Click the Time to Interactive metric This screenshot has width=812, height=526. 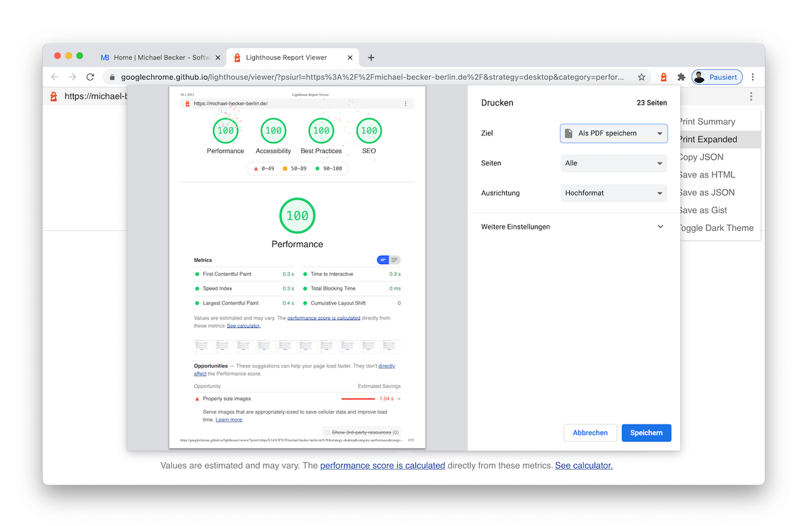click(352, 274)
